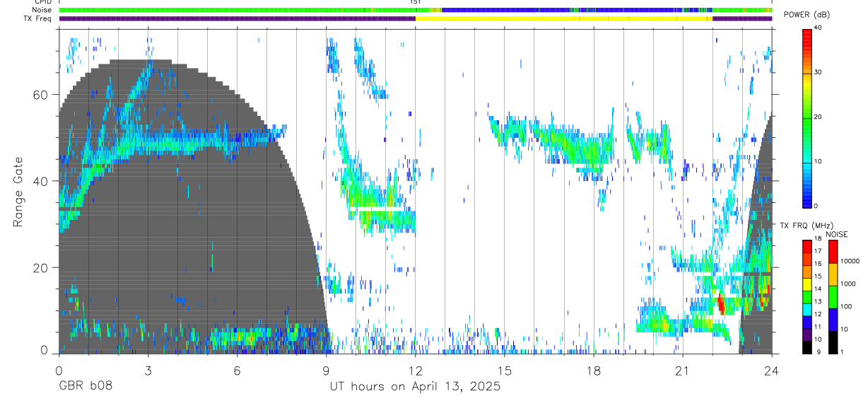
Task: Pick the black 9-10 MHz swatch in the TX FRQ legend
Action: [808, 347]
